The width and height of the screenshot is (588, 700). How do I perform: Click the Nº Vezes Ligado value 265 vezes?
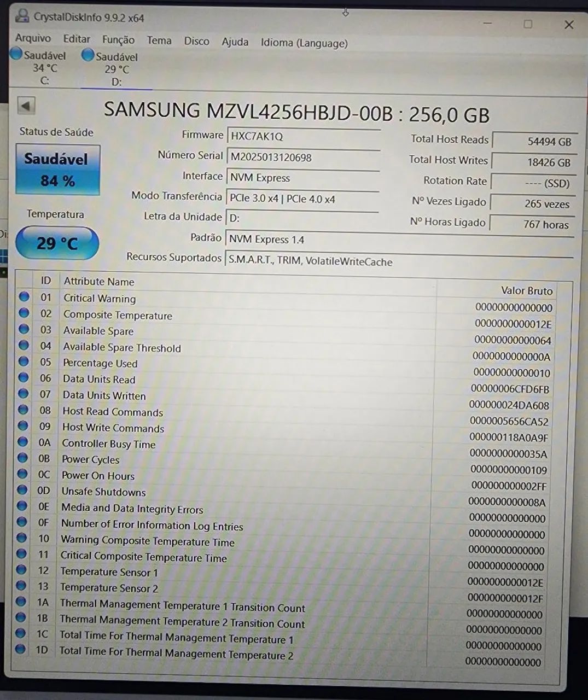533,203
